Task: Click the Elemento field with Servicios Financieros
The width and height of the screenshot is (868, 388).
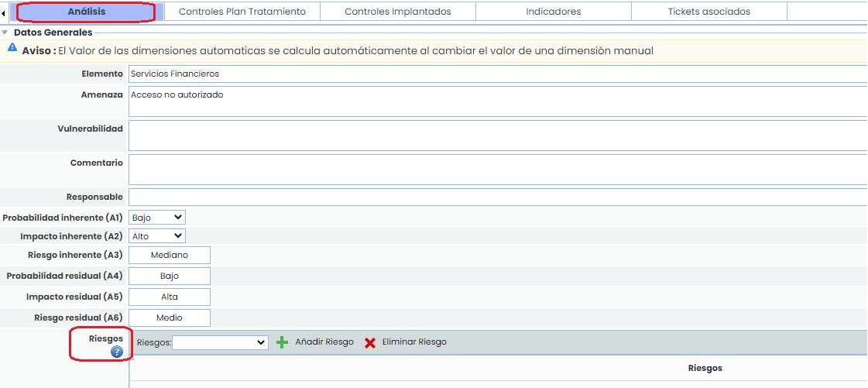Action: coord(497,74)
